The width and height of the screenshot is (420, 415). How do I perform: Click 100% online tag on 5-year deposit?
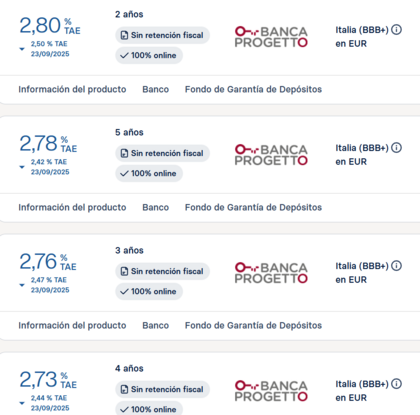pyautogui.click(x=149, y=173)
